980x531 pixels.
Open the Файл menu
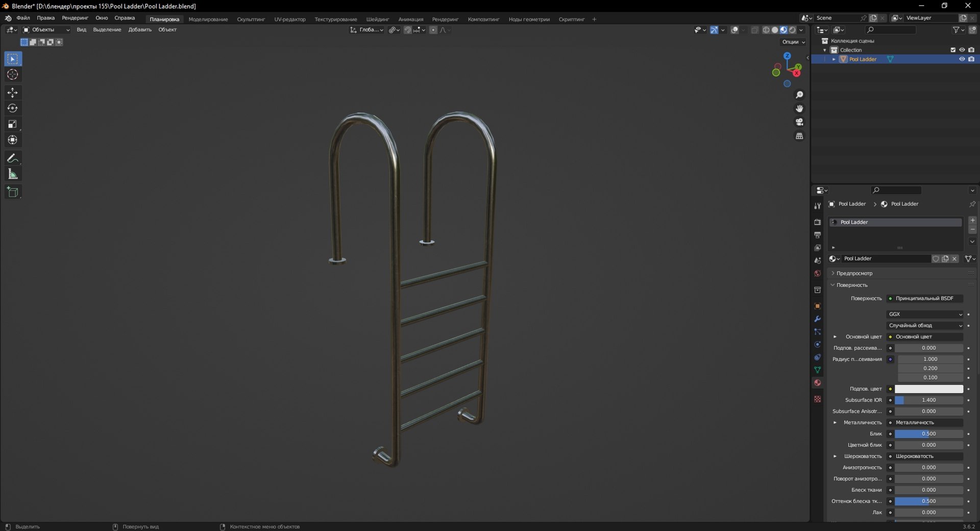[x=23, y=18]
